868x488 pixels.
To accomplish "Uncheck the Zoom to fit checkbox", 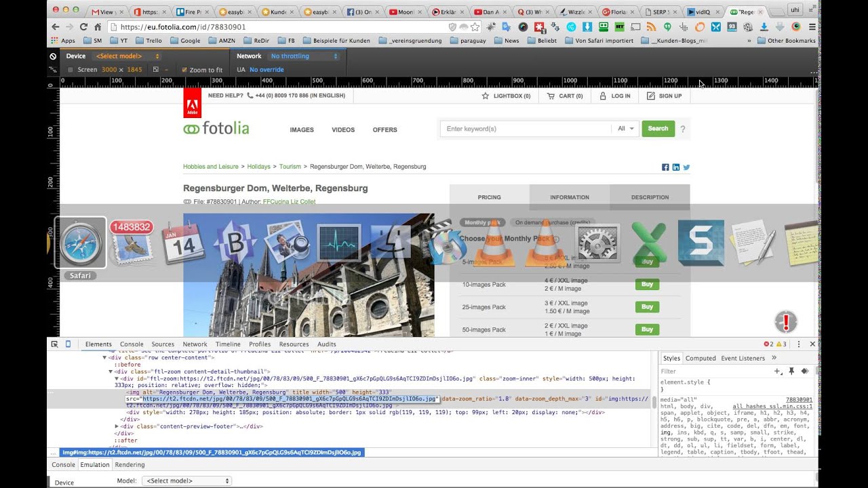I will pyautogui.click(x=184, y=70).
